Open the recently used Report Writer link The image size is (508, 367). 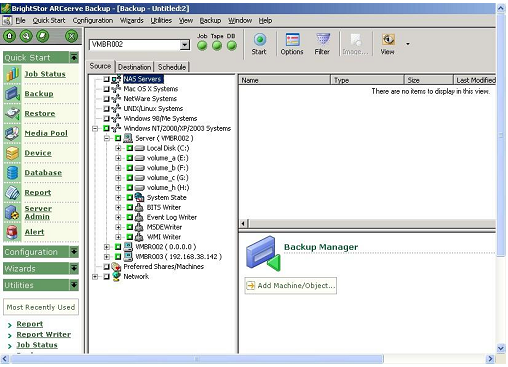44,334
